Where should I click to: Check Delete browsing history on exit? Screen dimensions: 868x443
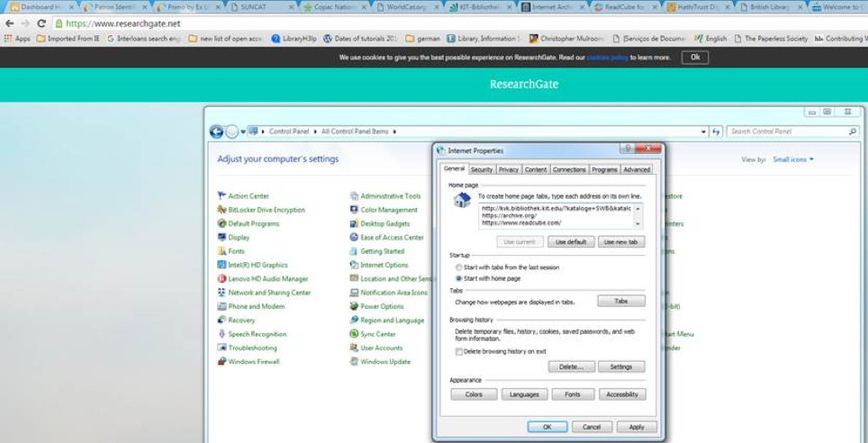tap(459, 352)
